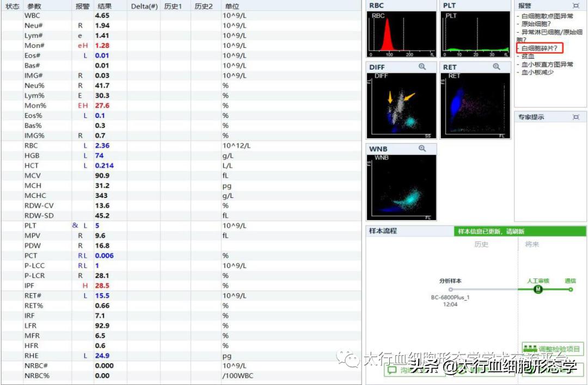Open the RBC histogram thumbnail
Image resolution: width=588 pixels, height=385 pixels.
[x=401, y=33]
